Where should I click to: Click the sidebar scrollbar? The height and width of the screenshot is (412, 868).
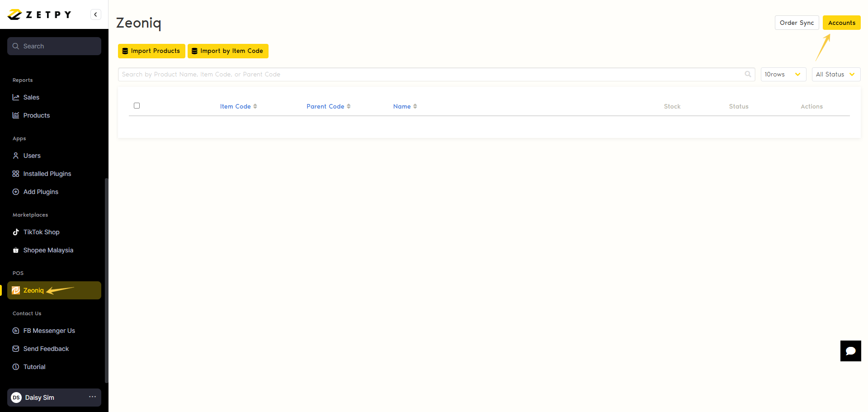click(x=107, y=280)
